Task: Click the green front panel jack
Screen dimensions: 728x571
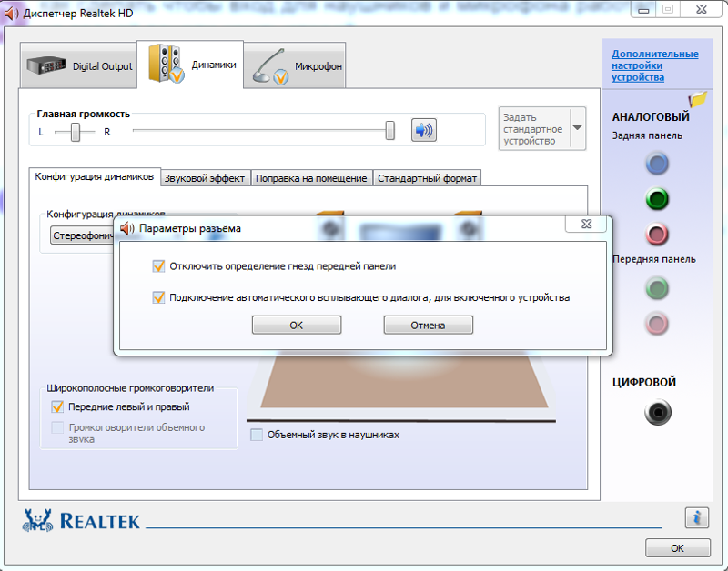Action: click(656, 288)
